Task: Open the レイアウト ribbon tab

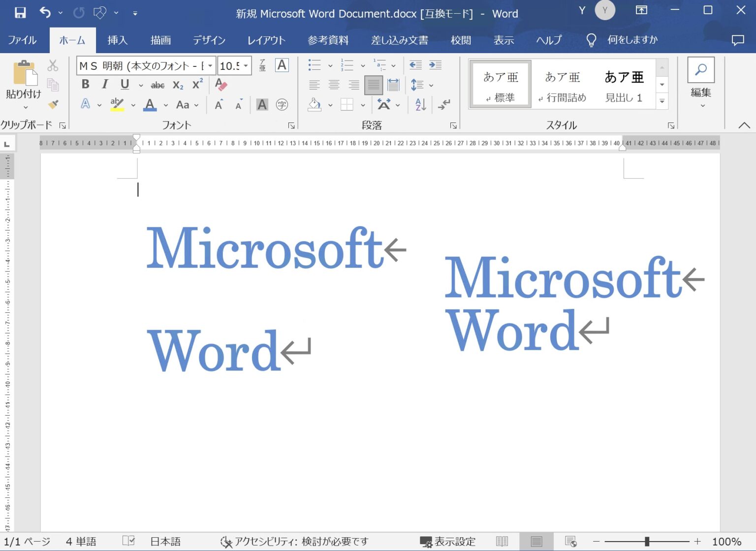Action: click(266, 40)
